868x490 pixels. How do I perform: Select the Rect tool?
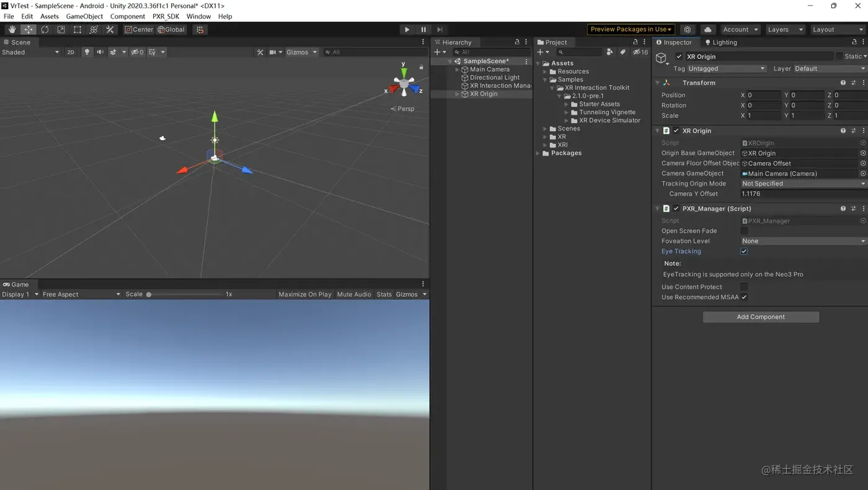tap(77, 29)
